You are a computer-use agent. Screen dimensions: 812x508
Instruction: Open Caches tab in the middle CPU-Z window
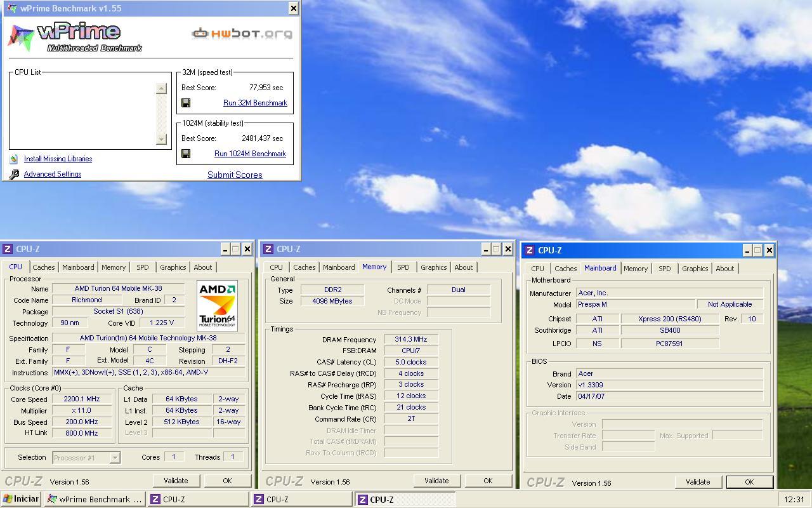pyautogui.click(x=304, y=267)
